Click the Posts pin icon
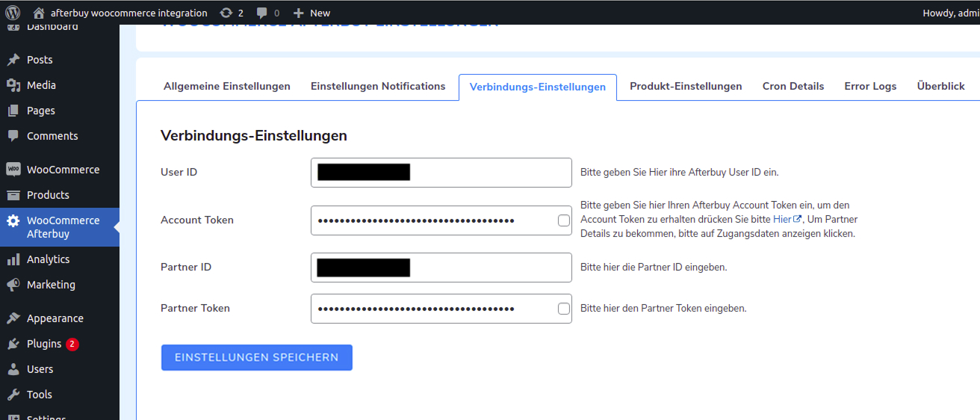980x420 pixels. pos(13,60)
